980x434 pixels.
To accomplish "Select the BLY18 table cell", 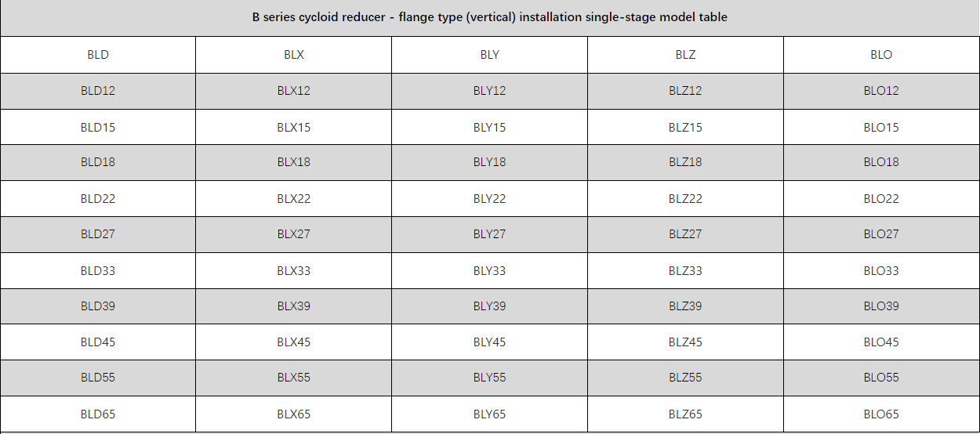I will [490, 162].
